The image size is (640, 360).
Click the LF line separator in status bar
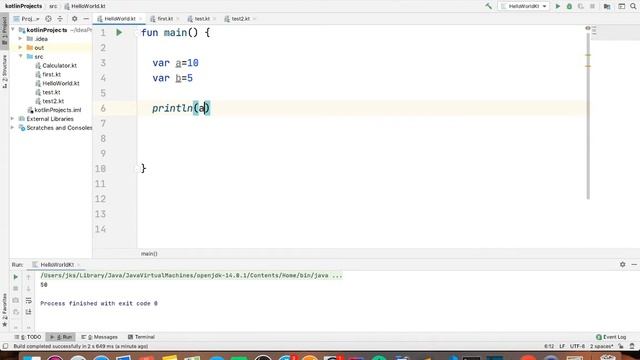point(562,346)
